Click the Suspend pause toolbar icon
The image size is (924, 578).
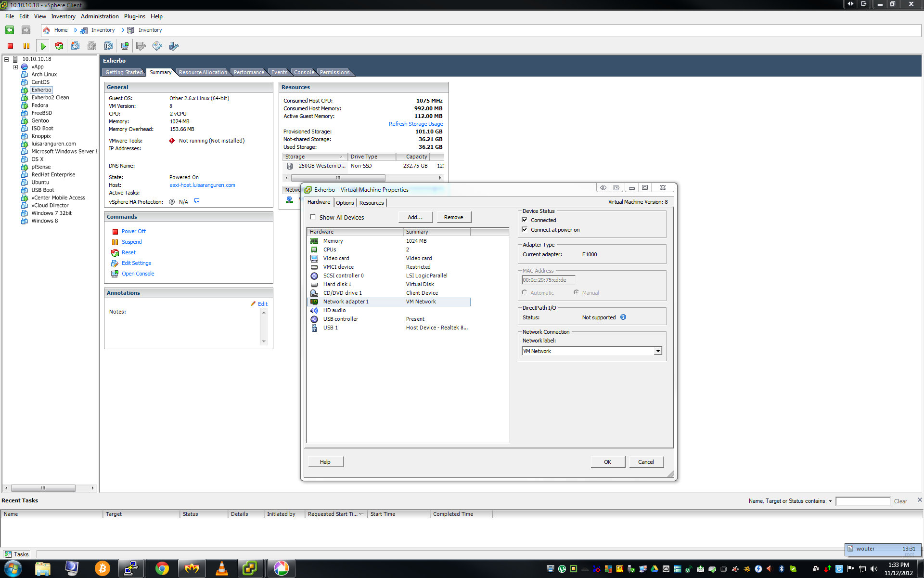pyautogui.click(x=26, y=46)
